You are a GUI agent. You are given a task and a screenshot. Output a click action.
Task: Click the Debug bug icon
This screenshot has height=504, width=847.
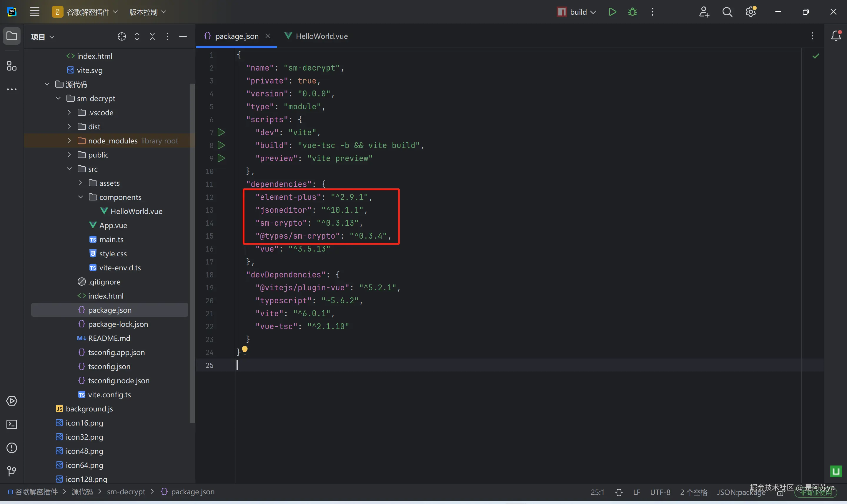(632, 12)
